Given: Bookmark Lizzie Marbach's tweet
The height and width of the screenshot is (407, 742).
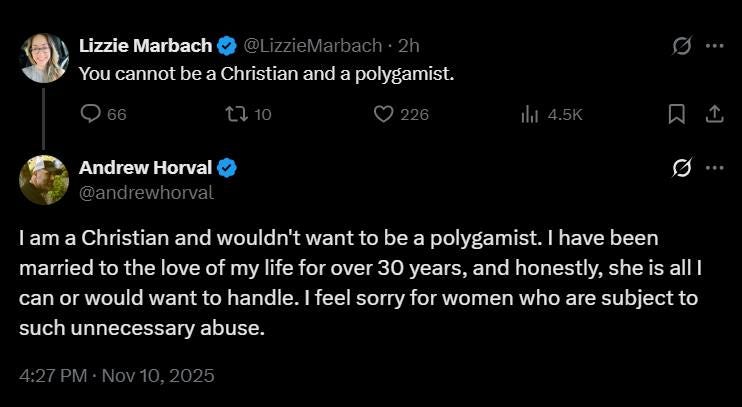Looking at the screenshot, I should pos(677,115).
